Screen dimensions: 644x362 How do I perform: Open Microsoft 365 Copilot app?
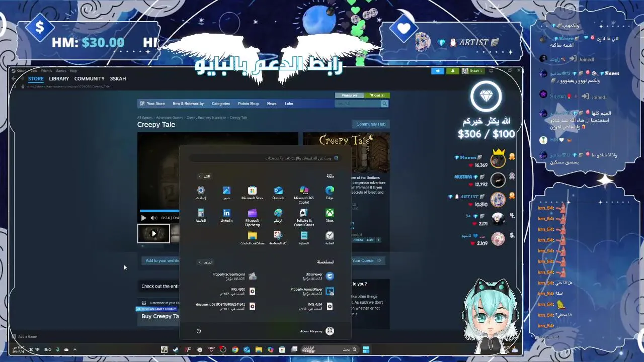[x=304, y=195]
